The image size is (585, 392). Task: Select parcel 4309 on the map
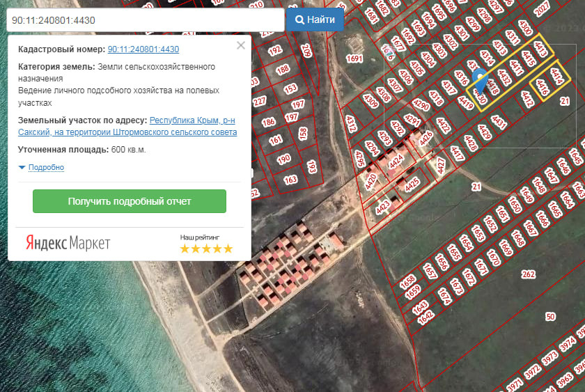pyautogui.click(x=370, y=101)
